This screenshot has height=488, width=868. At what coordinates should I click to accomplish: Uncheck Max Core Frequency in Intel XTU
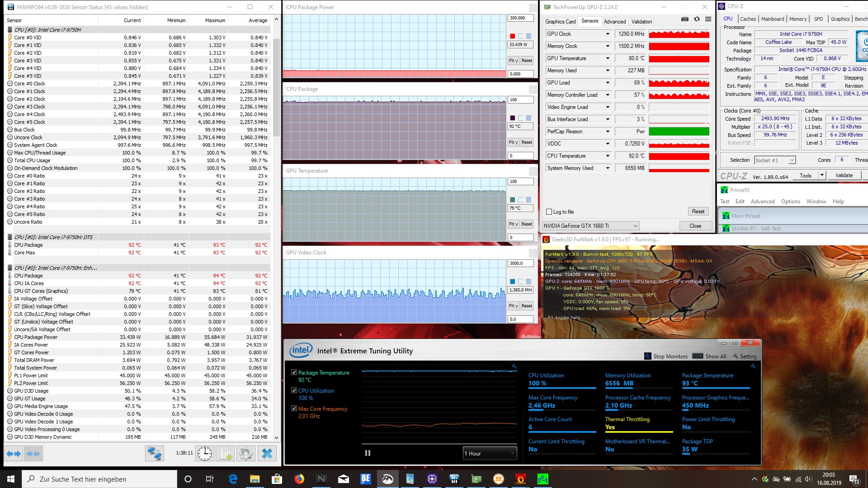294,408
